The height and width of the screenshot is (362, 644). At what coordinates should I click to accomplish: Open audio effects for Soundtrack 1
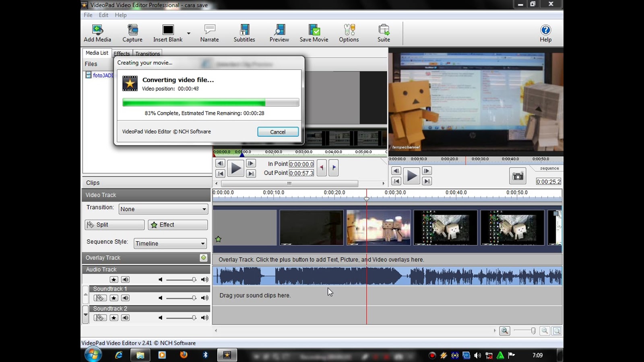coord(114,298)
